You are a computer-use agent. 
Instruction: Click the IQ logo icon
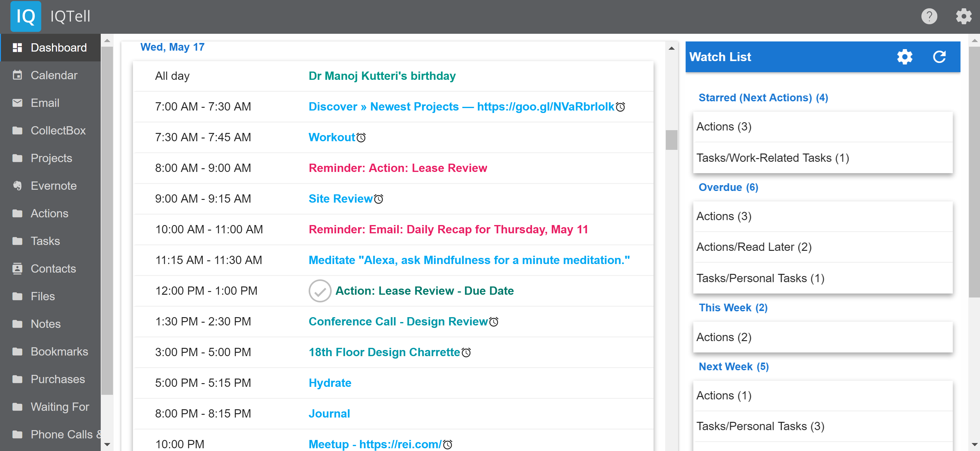click(x=25, y=16)
